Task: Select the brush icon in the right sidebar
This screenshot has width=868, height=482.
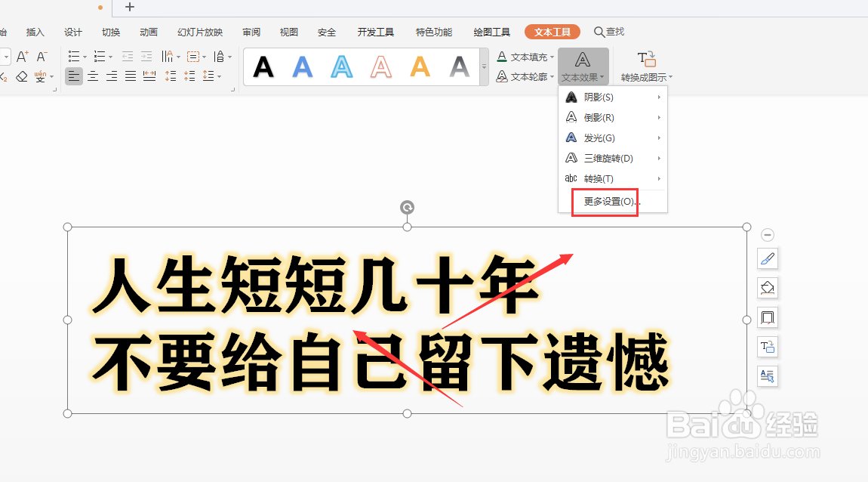Action: [x=768, y=258]
